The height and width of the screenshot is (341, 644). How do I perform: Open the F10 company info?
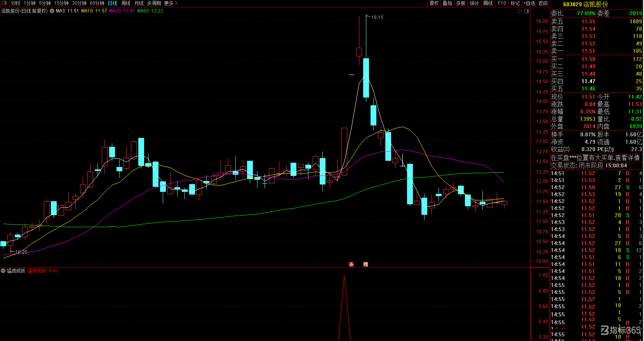[x=502, y=3]
